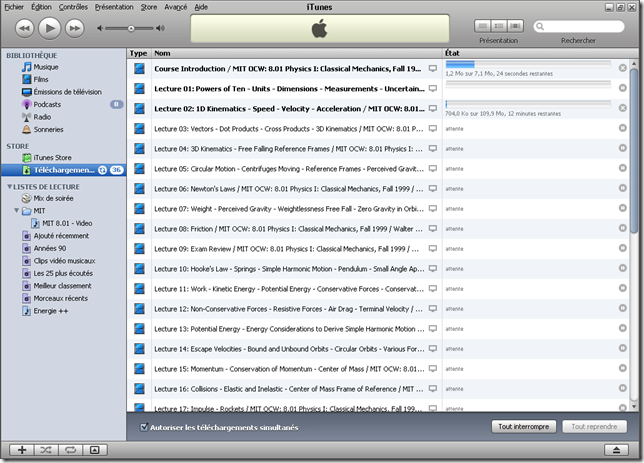Screen dimensions: 644x463
Task: Switch to list view presentation button
Action: (x=483, y=26)
